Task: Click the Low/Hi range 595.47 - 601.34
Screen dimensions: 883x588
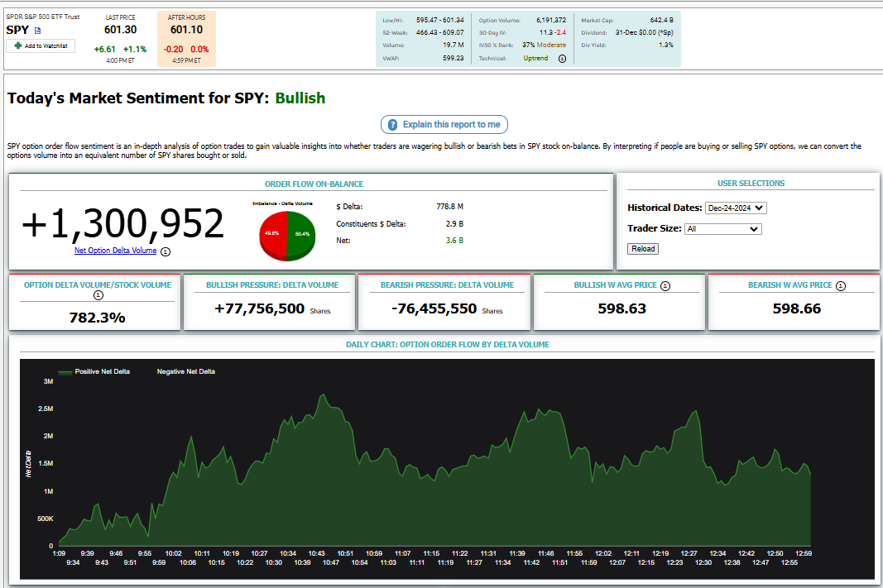Action: pyautogui.click(x=439, y=20)
